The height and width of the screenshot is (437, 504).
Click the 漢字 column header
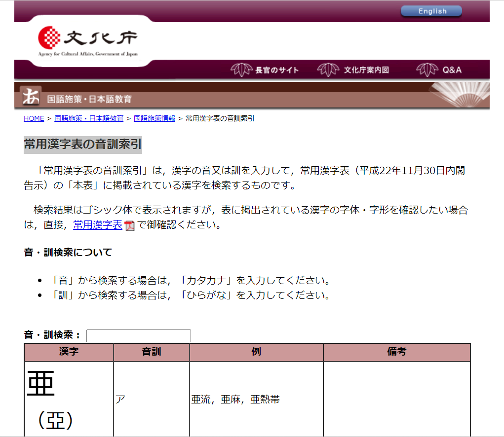[69, 352]
